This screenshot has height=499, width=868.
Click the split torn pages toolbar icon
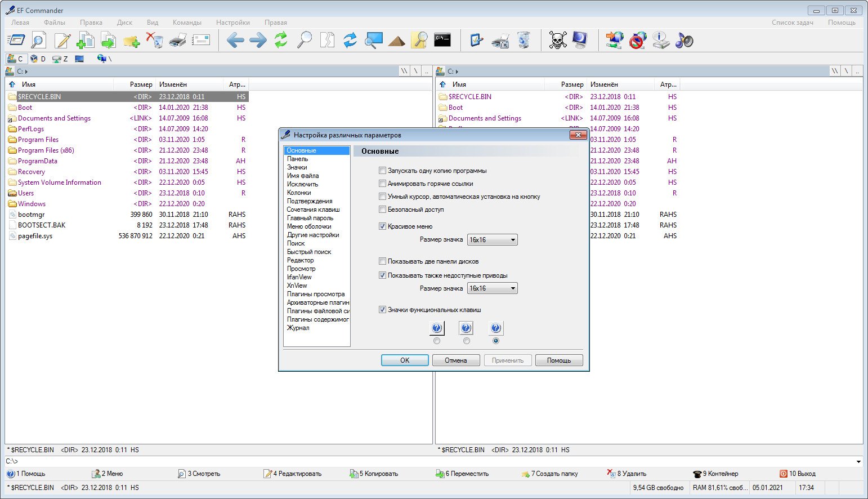[x=327, y=40]
